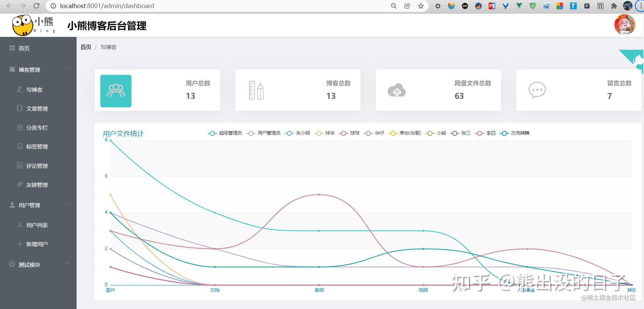The height and width of the screenshot is (309, 644).
Task: Open 评论管理 from the sidebar menu
Action: (x=37, y=165)
